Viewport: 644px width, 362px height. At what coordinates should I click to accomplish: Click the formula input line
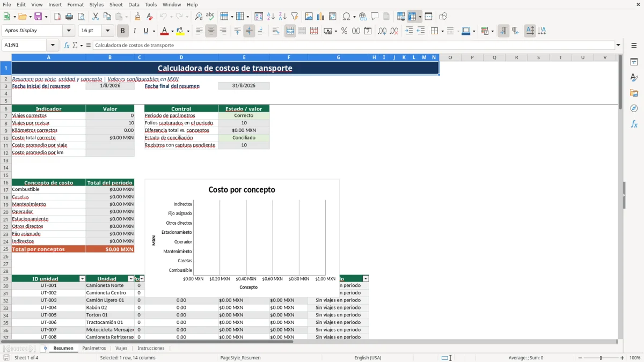pos(353,45)
